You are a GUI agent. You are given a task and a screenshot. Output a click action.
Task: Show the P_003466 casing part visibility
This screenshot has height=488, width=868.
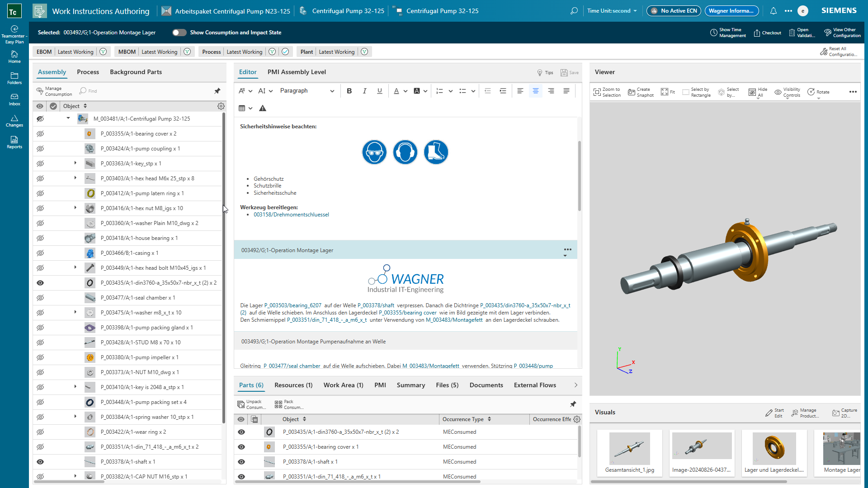point(40,253)
